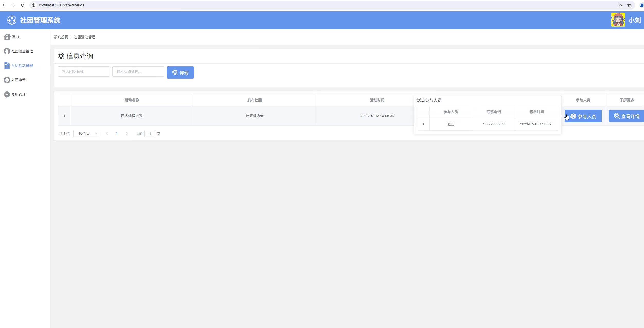Reload the page in browser
This screenshot has height=328, width=644.
23,5
